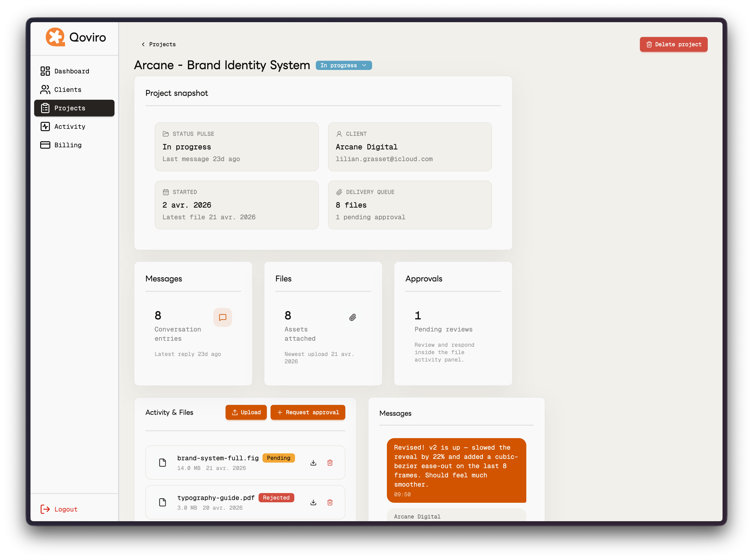Click 'Last message 23d ago' text
The height and width of the screenshot is (560, 753).
tap(201, 159)
